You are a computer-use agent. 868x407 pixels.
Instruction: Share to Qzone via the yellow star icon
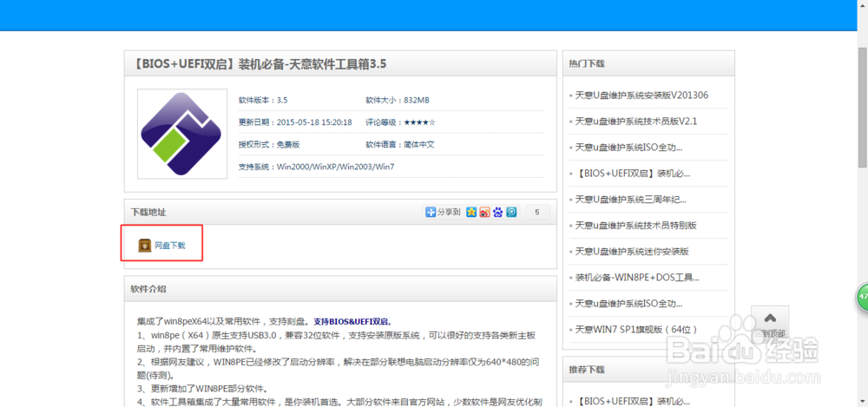(471, 212)
